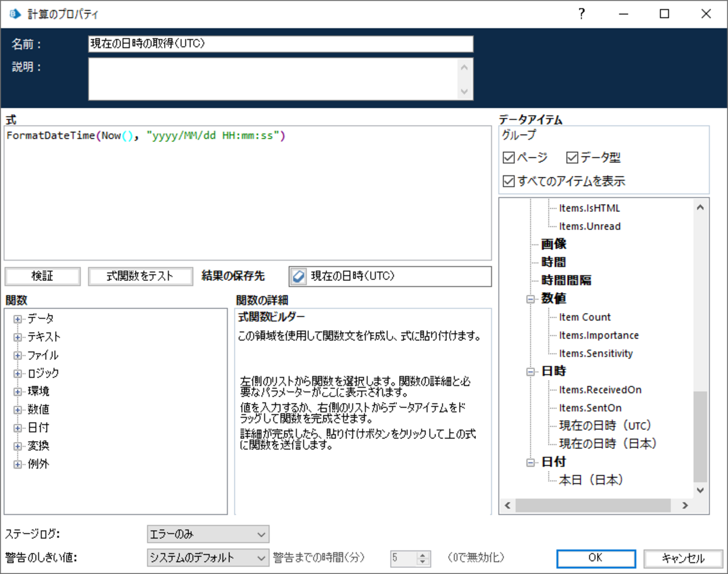The height and width of the screenshot is (574, 728).
Task: Click the data items tree scroll-down arrow
Action: click(x=700, y=489)
